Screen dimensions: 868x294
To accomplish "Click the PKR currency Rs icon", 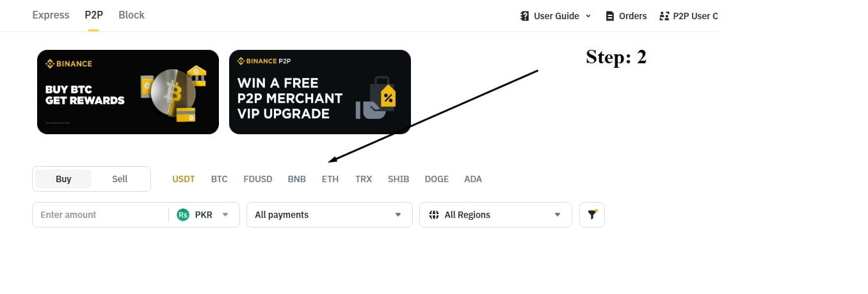I will 183,215.
